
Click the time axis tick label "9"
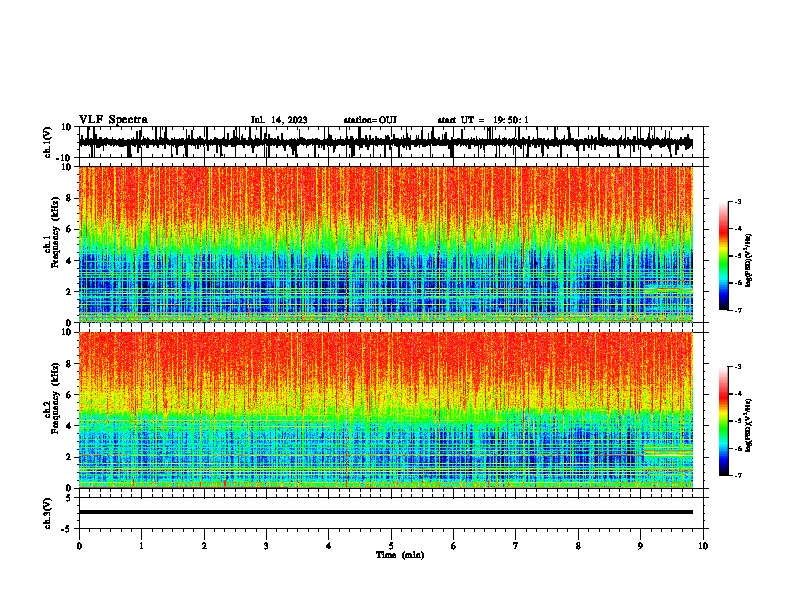click(x=640, y=546)
